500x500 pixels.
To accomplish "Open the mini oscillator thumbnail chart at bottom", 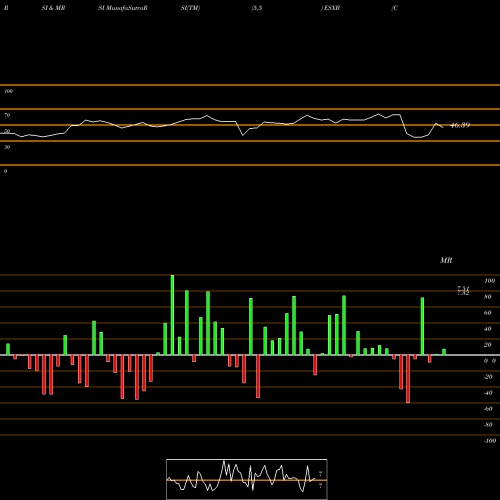I will 247,479.
